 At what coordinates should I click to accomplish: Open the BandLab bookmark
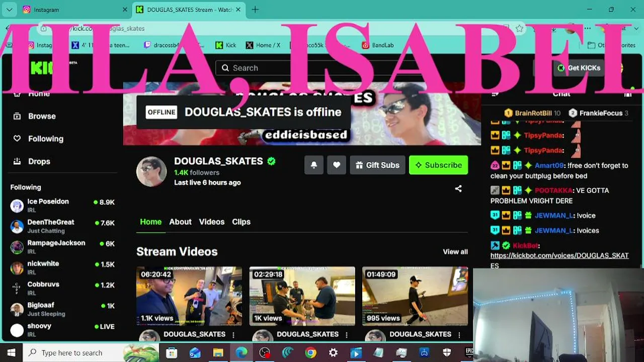point(378,45)
